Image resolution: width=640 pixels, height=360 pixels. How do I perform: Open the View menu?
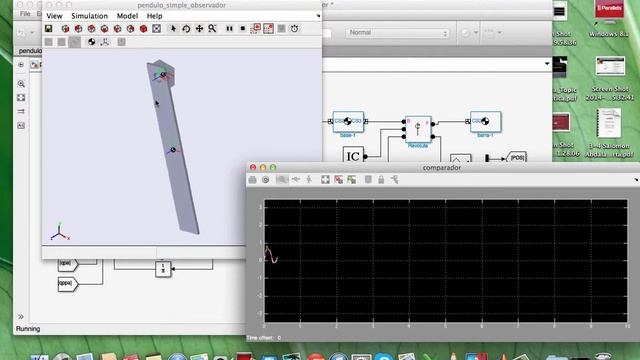click(54, 16)
